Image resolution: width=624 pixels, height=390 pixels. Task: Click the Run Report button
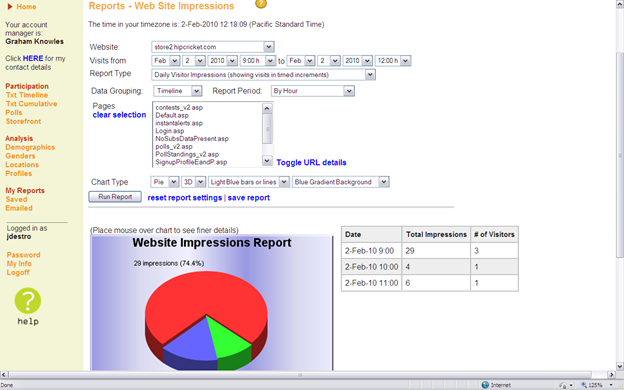(x=115, y=197)
